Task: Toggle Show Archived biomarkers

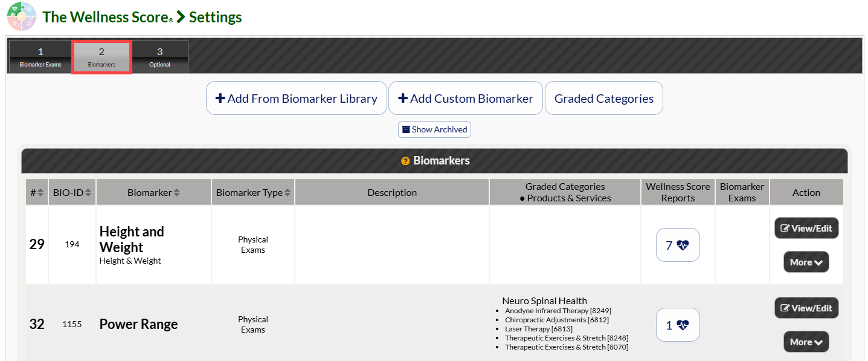Action: [434, 129]
